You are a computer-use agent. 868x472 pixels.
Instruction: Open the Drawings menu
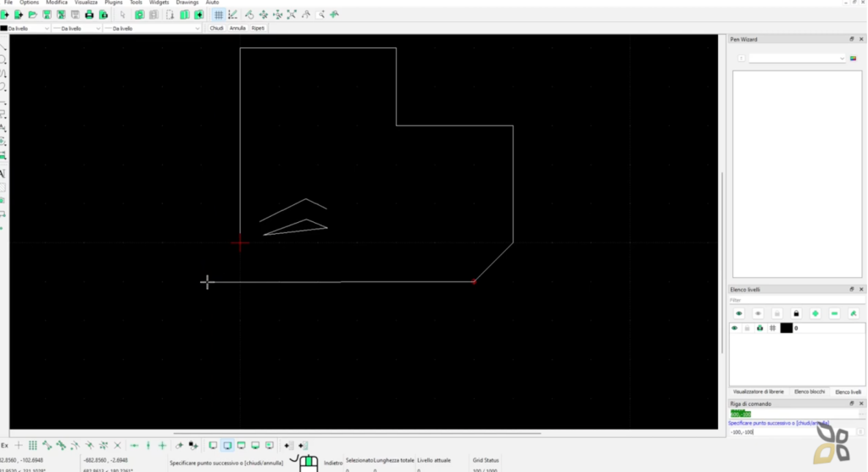tap(187, 3)
